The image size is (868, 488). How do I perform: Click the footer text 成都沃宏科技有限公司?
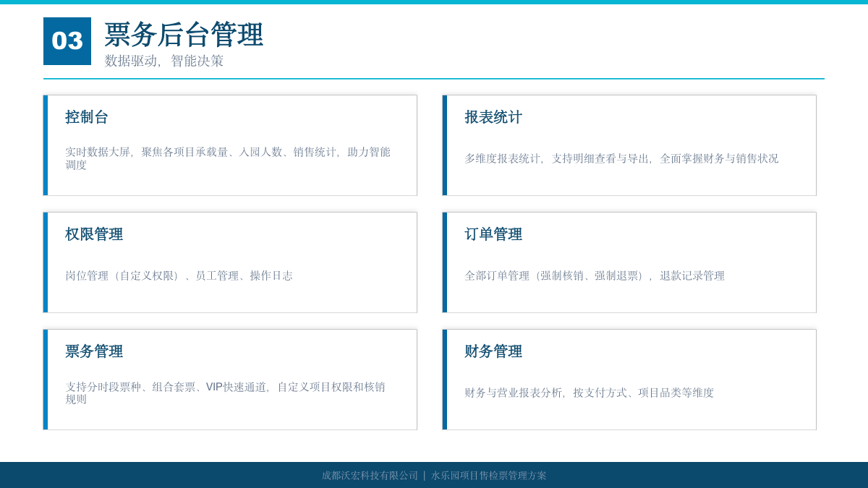click(x=370, y=476)
